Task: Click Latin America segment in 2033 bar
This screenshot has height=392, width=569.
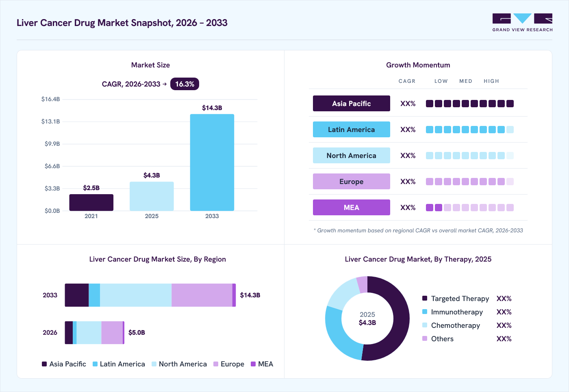Action: point(94,295)
